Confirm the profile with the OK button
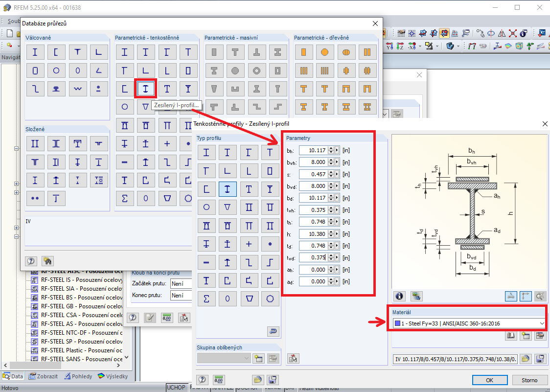The image size is (550, 392). pyautogui.click(x=490, y=380)
